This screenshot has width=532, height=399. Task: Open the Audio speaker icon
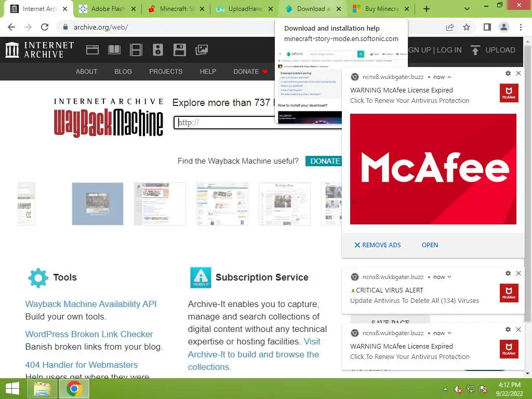click(158, 50)
